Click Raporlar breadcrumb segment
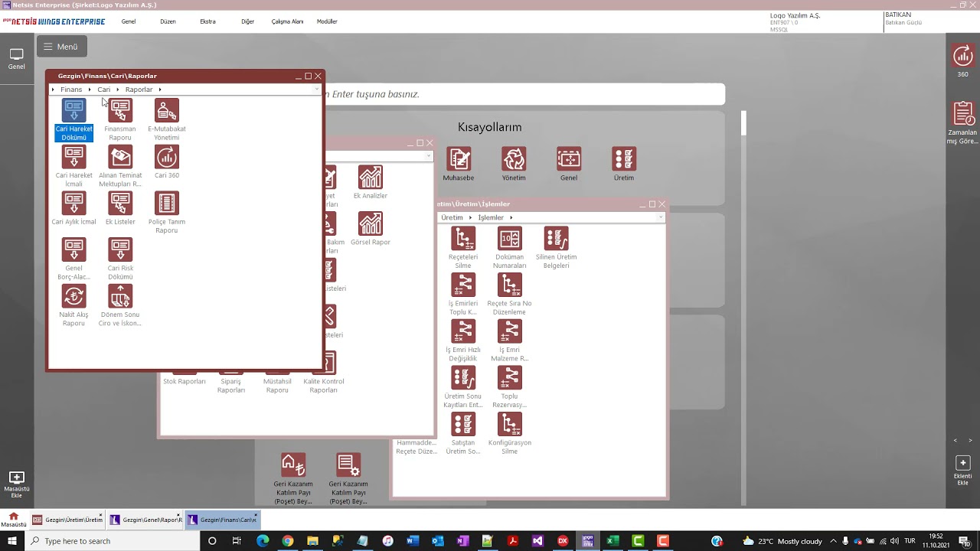This screenshot has width=980, height=551. tap(139, 90)
